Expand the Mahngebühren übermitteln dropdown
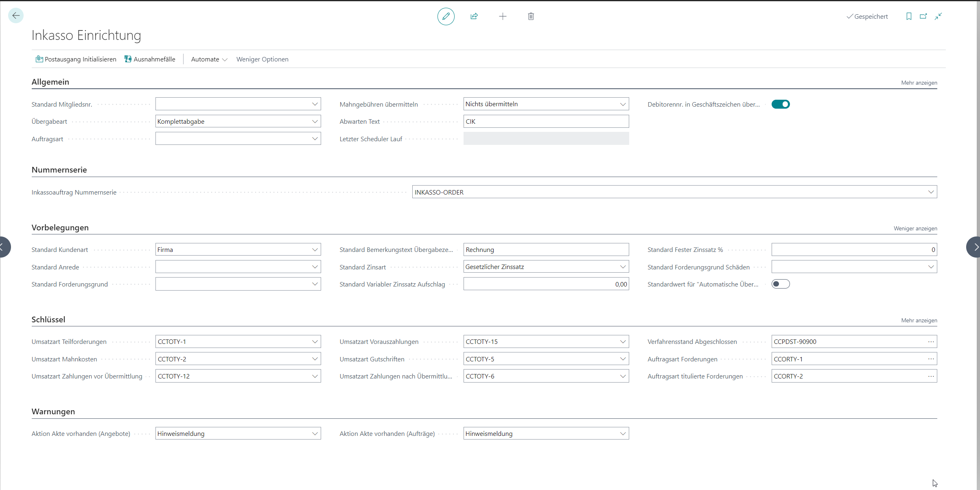 (623, 104)
